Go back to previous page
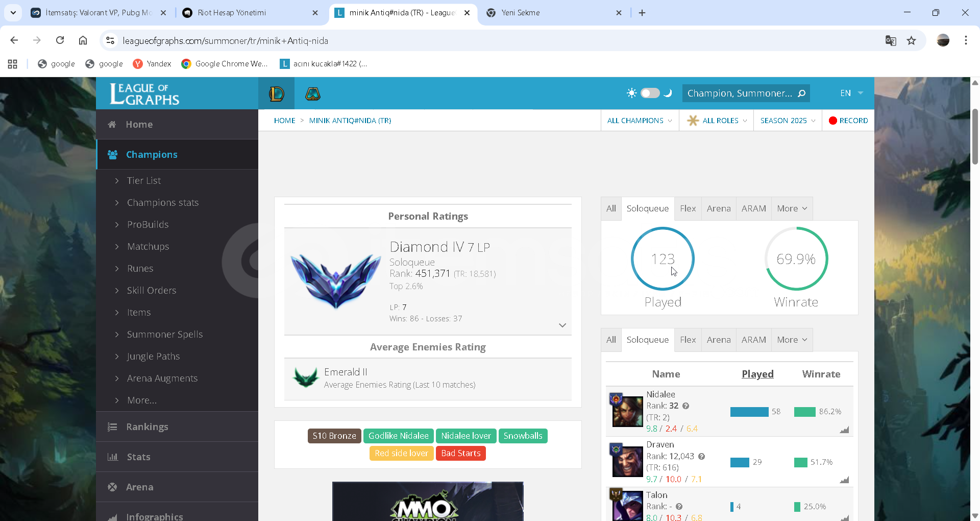The width and height of the screenshot is (980, 521). (x=14, y=40)
